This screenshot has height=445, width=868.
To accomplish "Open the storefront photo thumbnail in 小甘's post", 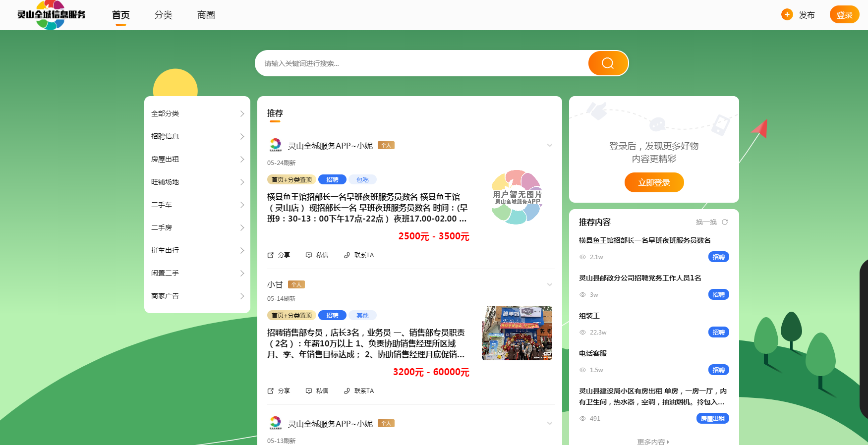I will pyautogui.click(x=517, y=333).
